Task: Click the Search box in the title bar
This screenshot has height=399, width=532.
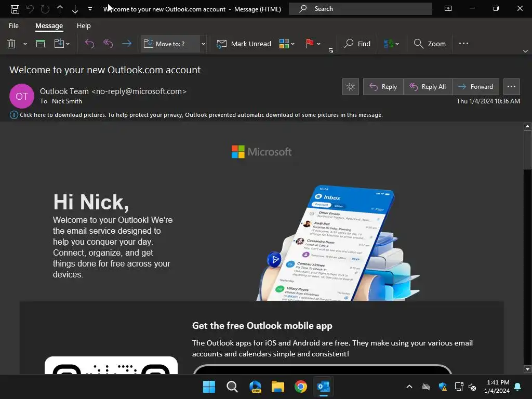Action: tap(361, 9)
